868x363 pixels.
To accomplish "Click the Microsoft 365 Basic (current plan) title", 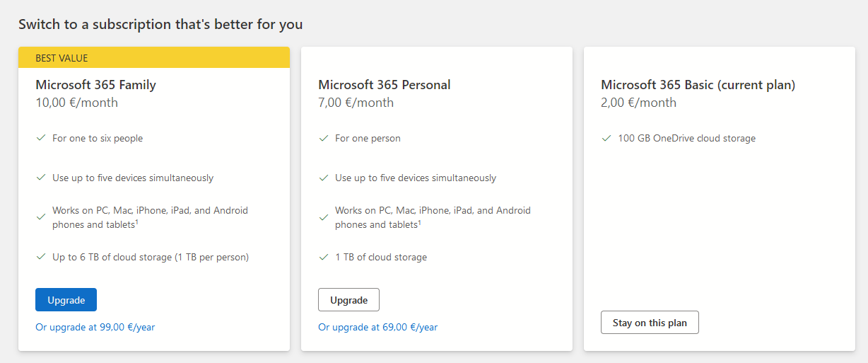I will 698,85.
